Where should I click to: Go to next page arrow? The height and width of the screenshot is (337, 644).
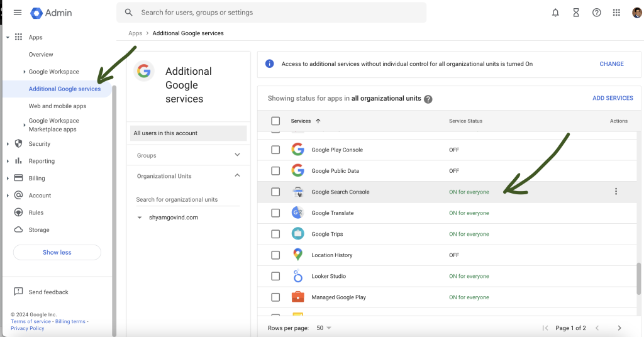[619, 328]
